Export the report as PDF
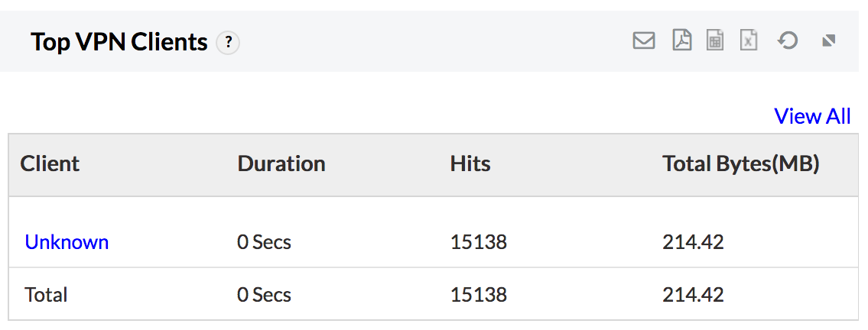 681,40
